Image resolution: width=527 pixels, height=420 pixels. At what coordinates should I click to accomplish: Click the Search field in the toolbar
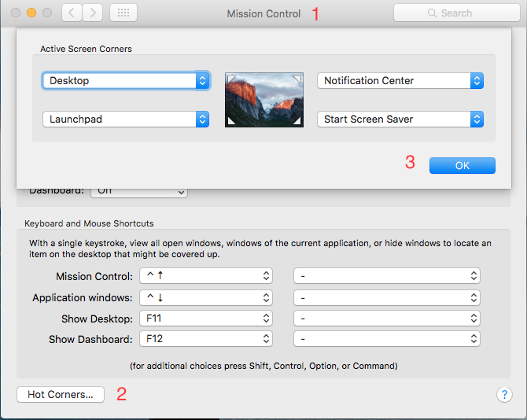[457, 13]
